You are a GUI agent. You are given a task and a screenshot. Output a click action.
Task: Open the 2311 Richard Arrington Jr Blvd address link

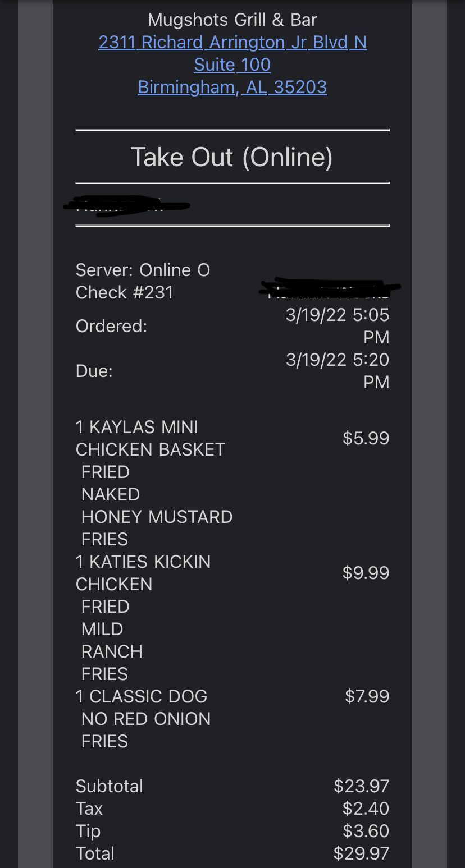point(233,43)
